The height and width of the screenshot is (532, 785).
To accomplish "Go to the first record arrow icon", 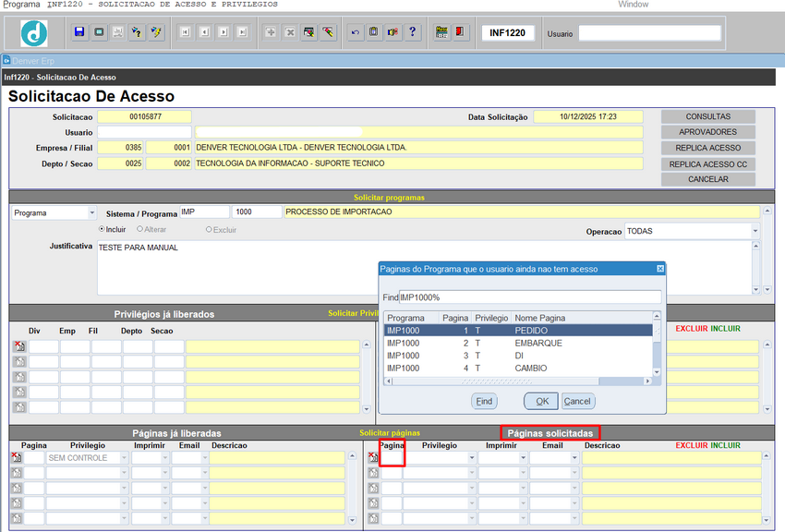I will click(186, 32).
